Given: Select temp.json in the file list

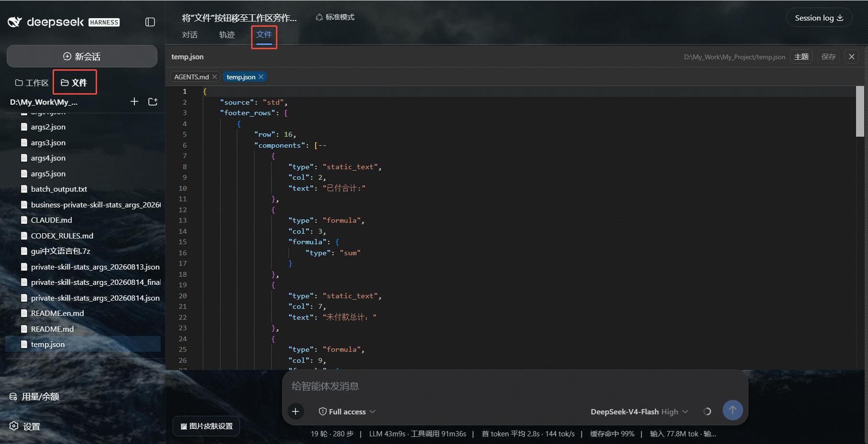Looking at the screenshot, I should [83, 344].
